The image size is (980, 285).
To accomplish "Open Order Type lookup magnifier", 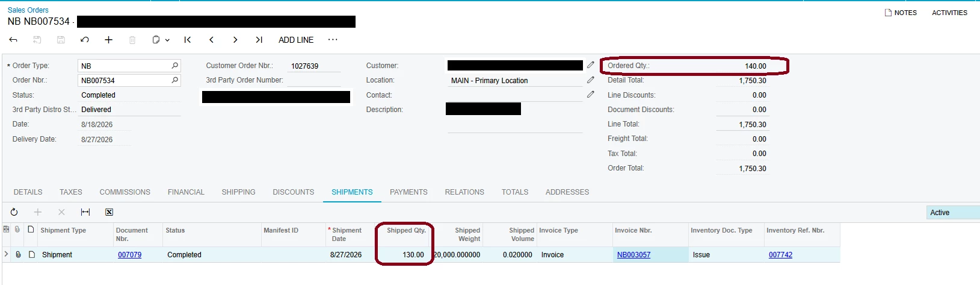I will [175, 66].
